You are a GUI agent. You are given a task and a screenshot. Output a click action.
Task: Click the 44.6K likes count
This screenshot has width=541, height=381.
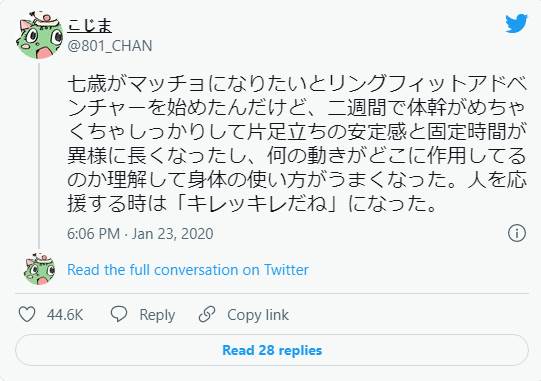point(65,315)
